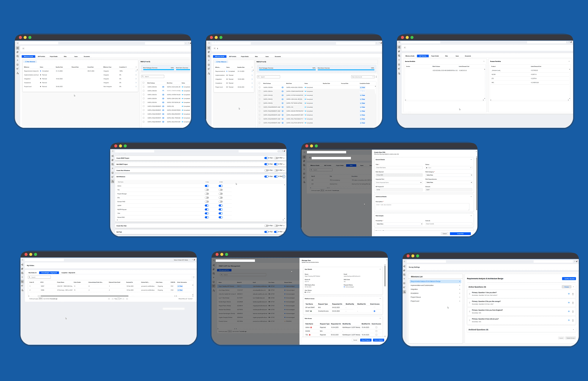This screenshot has width=588, height=381.
Task: Click Reject Request button in Manage User
Action: click(x=366, y=340)
